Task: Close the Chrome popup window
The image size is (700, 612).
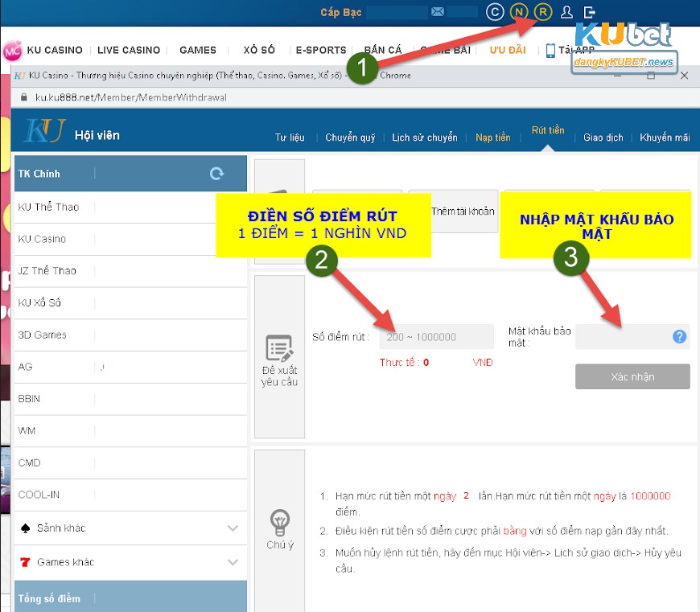Action: [684, 76]
